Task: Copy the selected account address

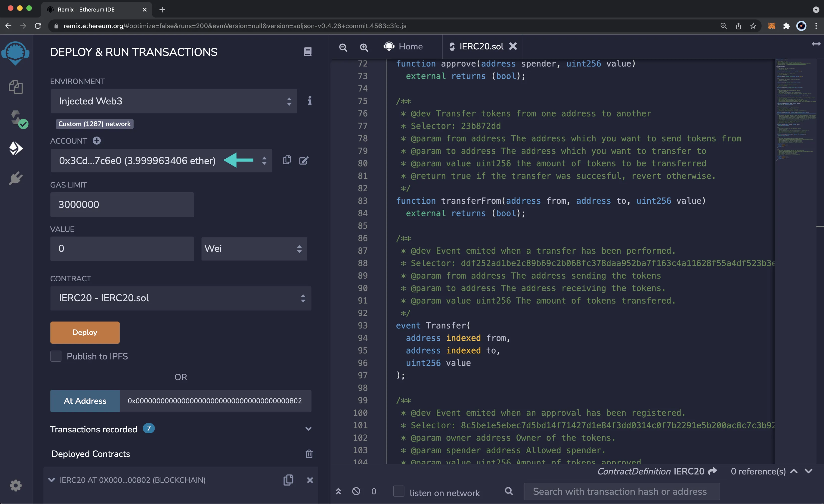Action: click(287, 161)
